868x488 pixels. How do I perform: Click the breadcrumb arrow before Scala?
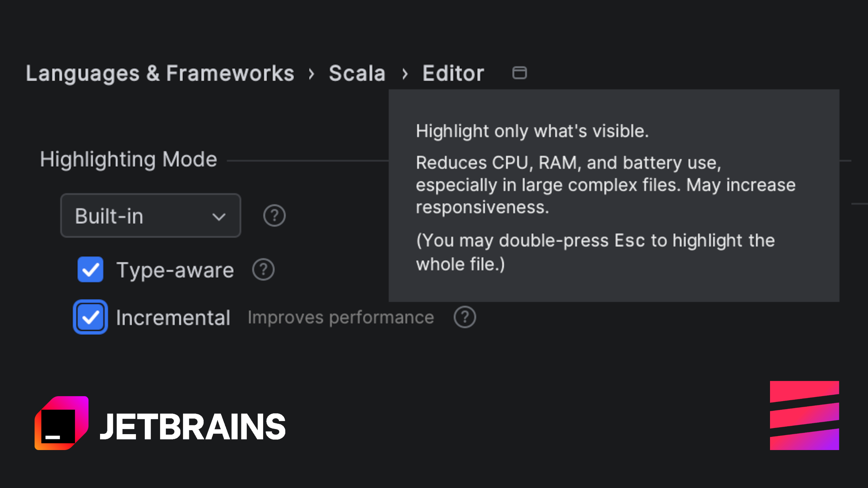[x=312, y=74]
